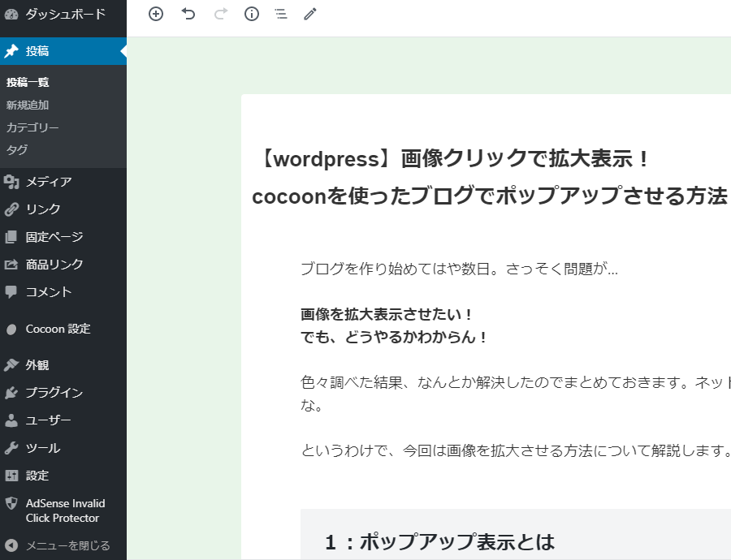
Task: Click the post title starting 【wordpress】
Action: (490, 177)
